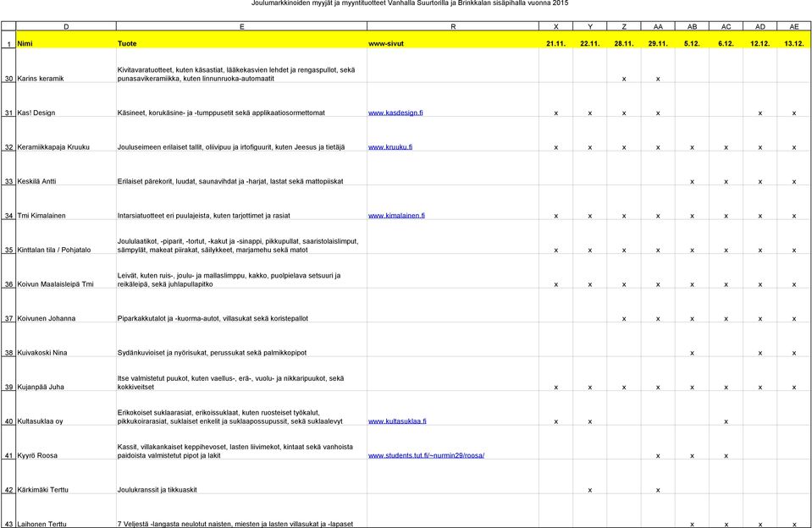Select the 'Piparkakkutalot ja -kuorma-autot' product cell

click(242, 305)
